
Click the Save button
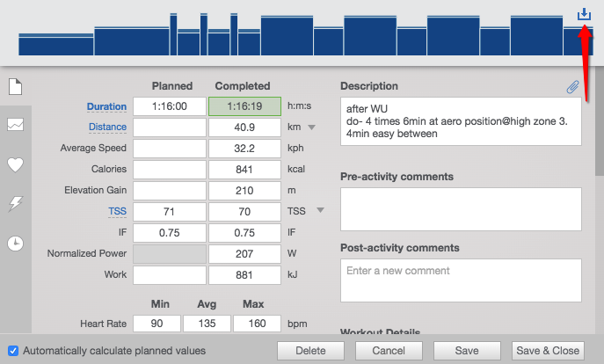(x=467, y=351)
